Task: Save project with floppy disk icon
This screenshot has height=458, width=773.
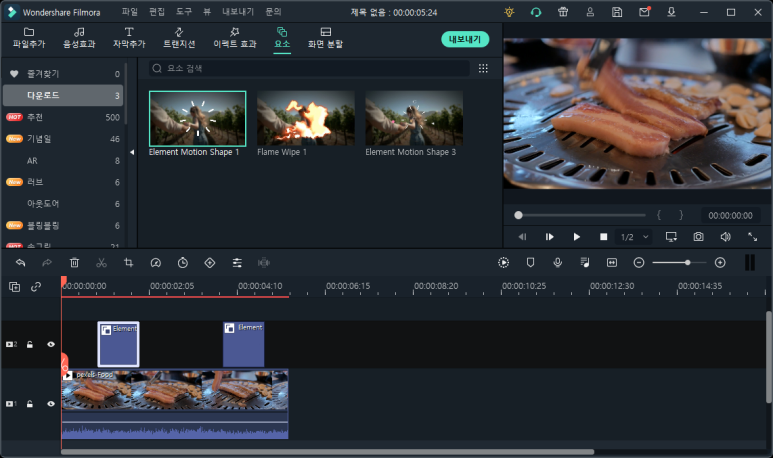Action: [x=617, y=12]
